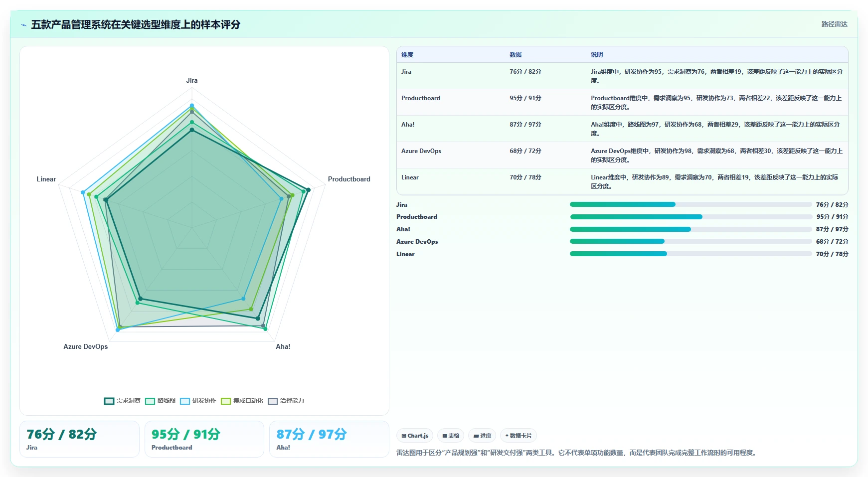The width and height of the screenshot is (868, 477).
Task: Toggle the 研发协作 legend series
Action: click(198, 401)
